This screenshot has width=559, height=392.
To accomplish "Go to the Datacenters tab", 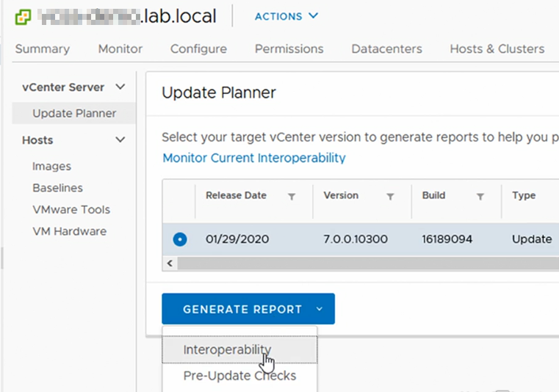I will 387,49.
